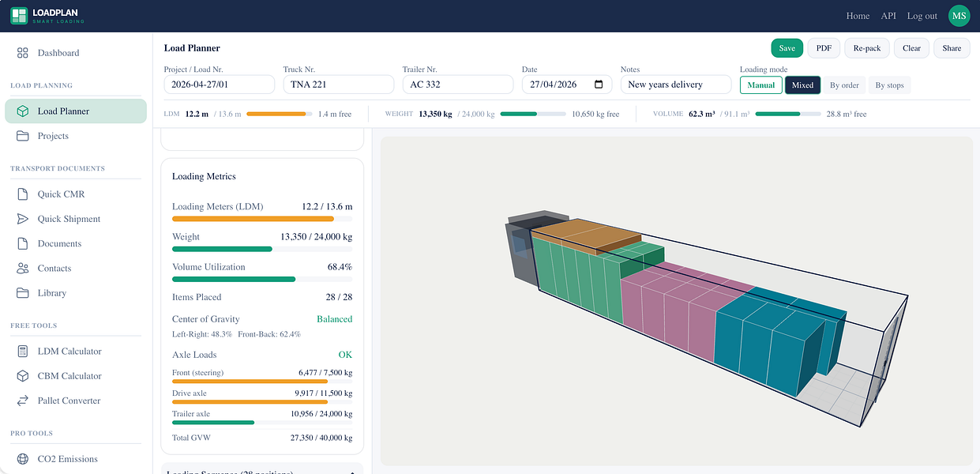Open the Projects folder icon
The height and width of the screenshot is (474, 980).
click(x=23, y=136)
